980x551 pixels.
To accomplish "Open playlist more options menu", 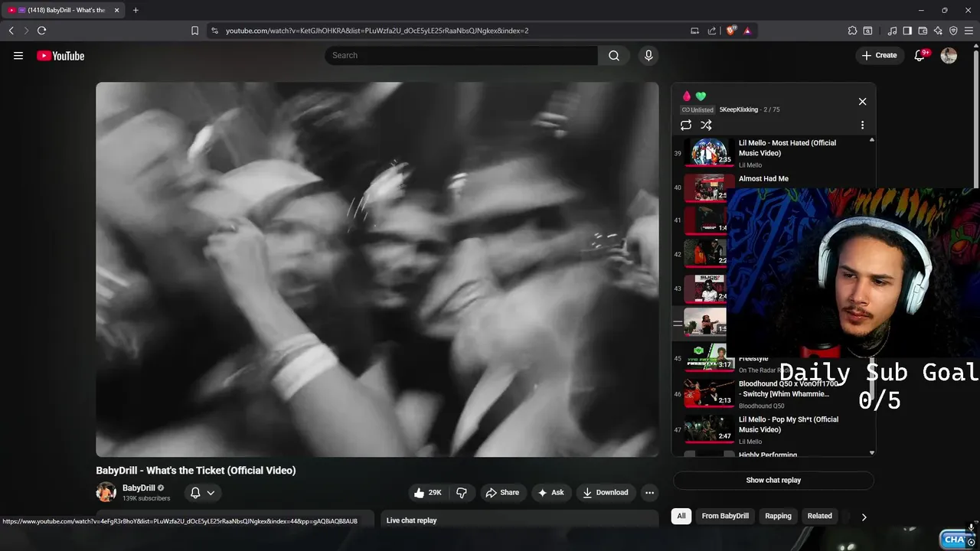I will 862,125.
